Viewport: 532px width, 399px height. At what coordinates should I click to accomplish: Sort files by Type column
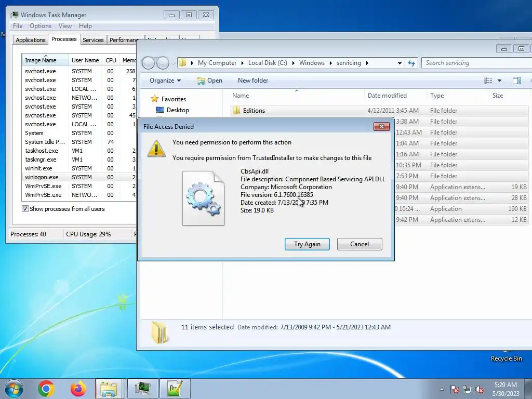[458, 96]
